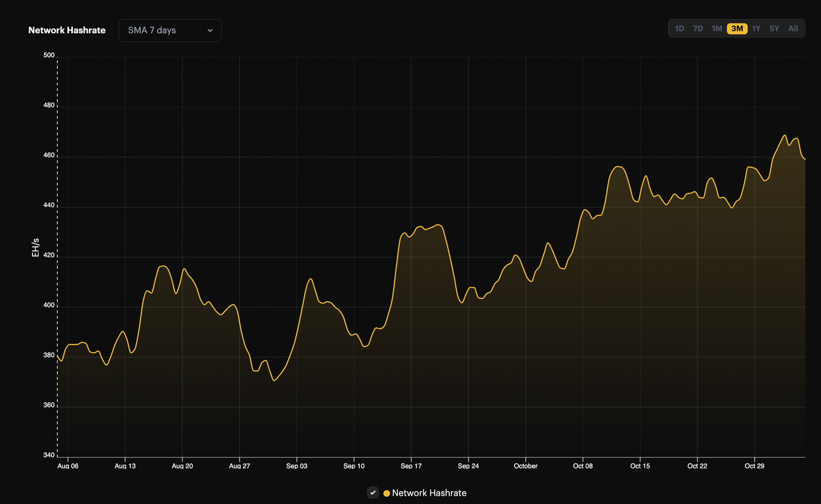Image resolution: width=821 pixels, height=504 pixels.
Task: Select the 7D time range
Action: point(698,28)
